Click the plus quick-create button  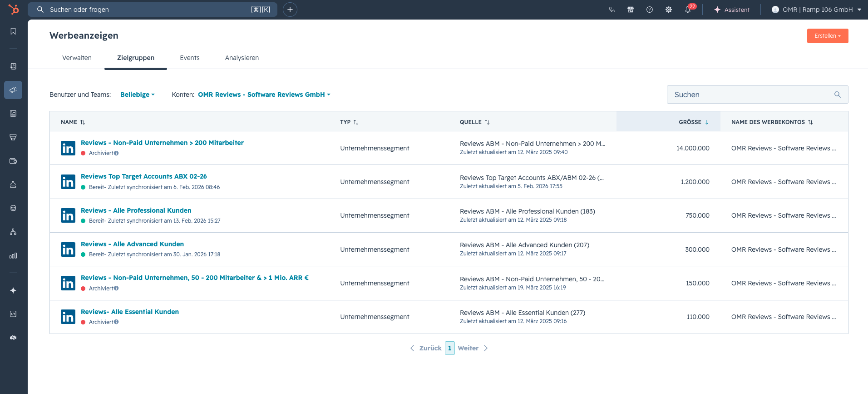pyautogui.click(x=290, y=10)
